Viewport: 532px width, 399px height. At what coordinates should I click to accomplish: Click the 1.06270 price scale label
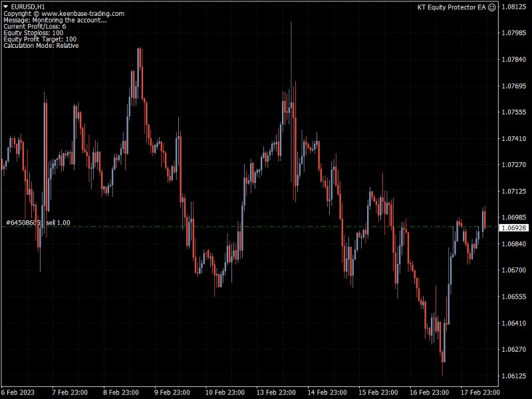[513, 349]
